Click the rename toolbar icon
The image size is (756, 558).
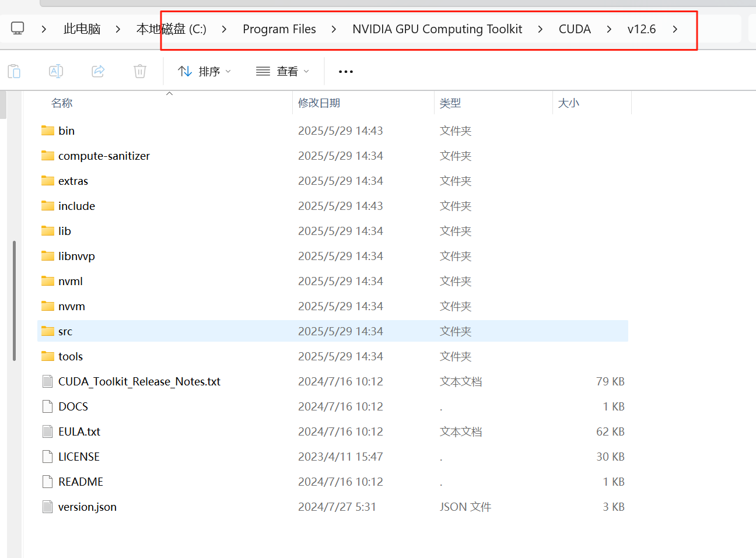click(x=56, y=71)
